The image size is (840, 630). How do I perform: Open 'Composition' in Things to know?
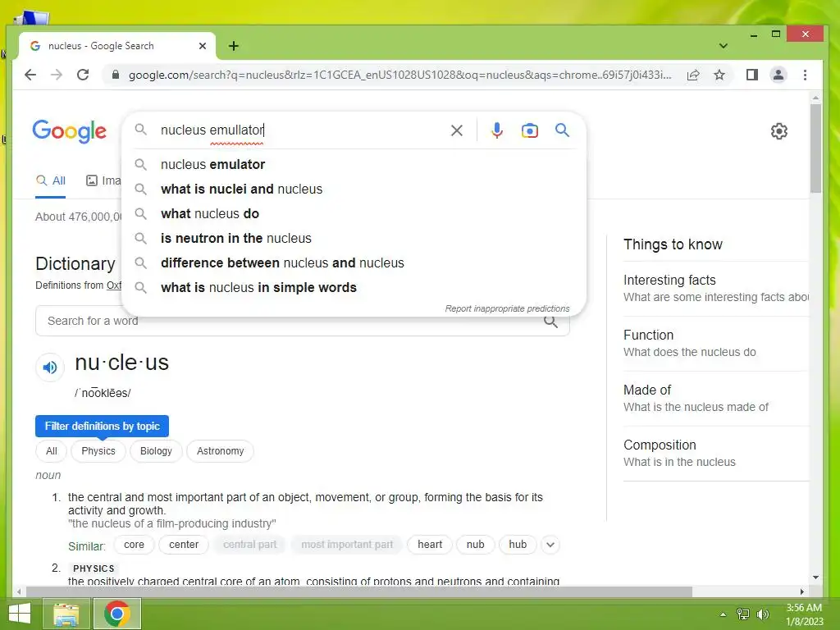click(715, 453)
